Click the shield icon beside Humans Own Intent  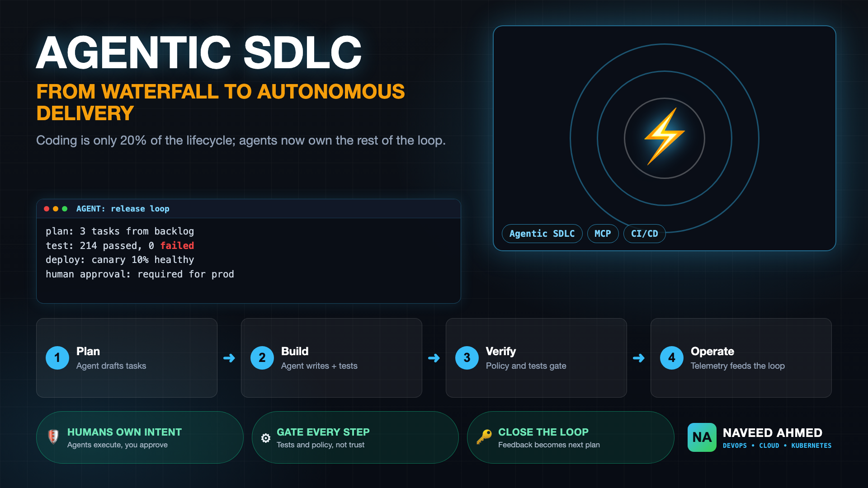pos(53,436)
